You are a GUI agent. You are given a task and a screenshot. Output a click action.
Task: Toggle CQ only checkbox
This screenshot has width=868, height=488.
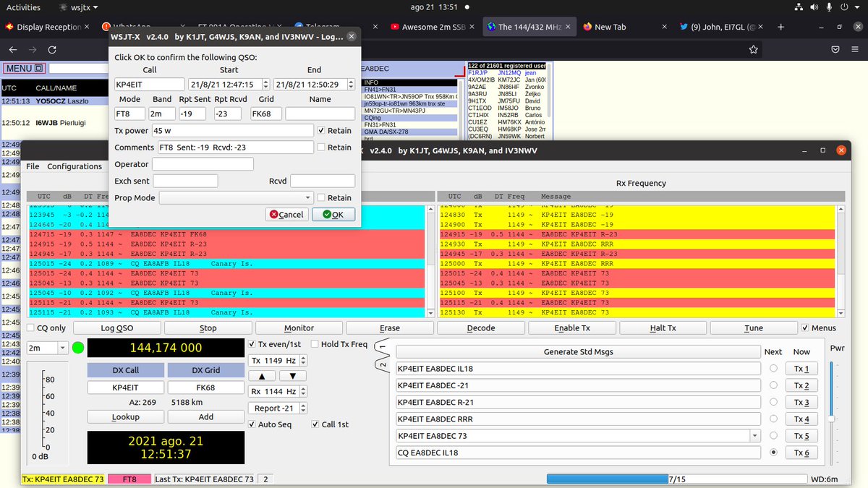(x=30, y=328)
